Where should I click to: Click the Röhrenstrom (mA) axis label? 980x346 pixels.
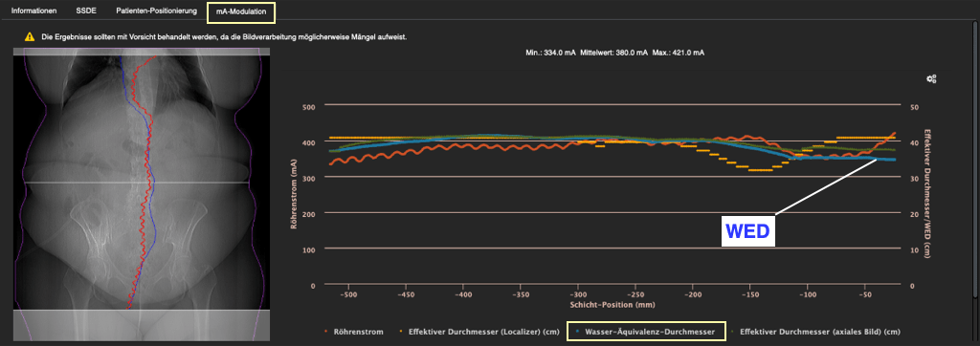click(x=293, y=195)
